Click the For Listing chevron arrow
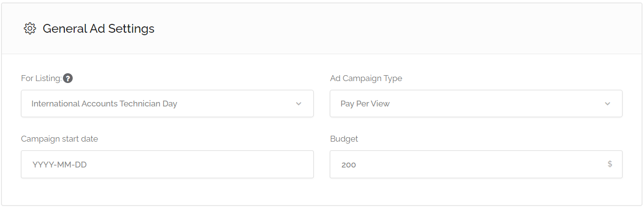The height and width of the screenshot is (208, 644). [299, 104]
